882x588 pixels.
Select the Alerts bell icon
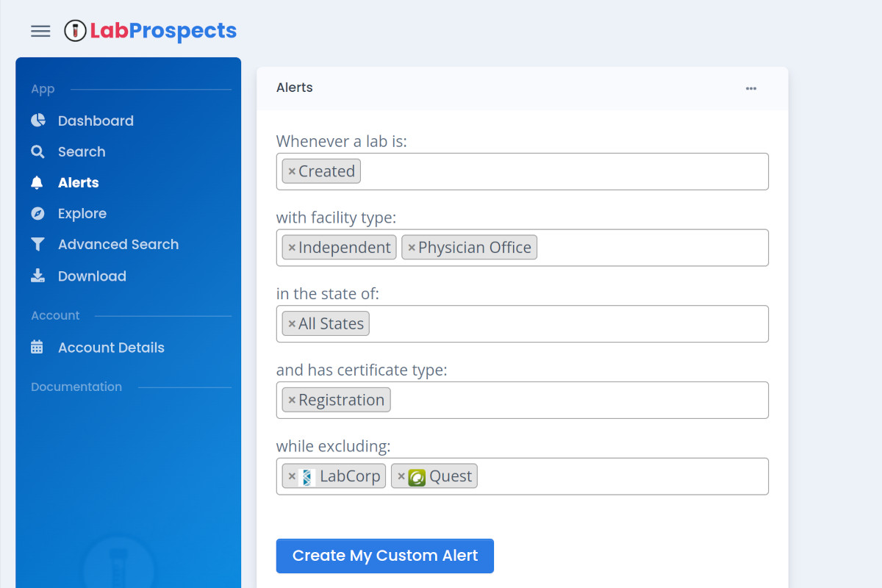point(37,182)
